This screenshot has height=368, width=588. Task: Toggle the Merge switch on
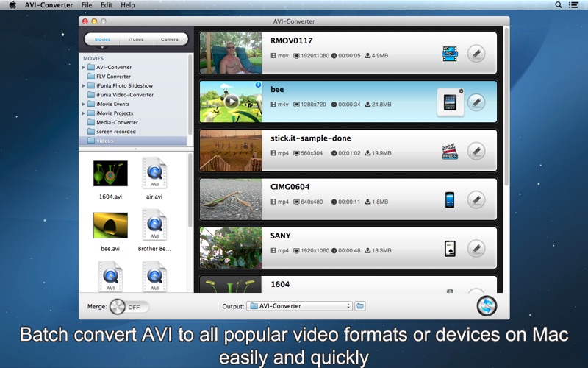click(128, 307)
